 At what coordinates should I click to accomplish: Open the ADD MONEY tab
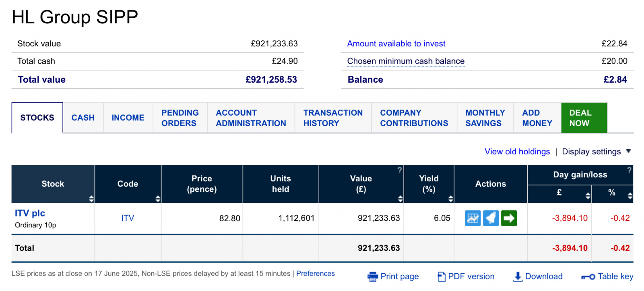click(x=537, y=118)
